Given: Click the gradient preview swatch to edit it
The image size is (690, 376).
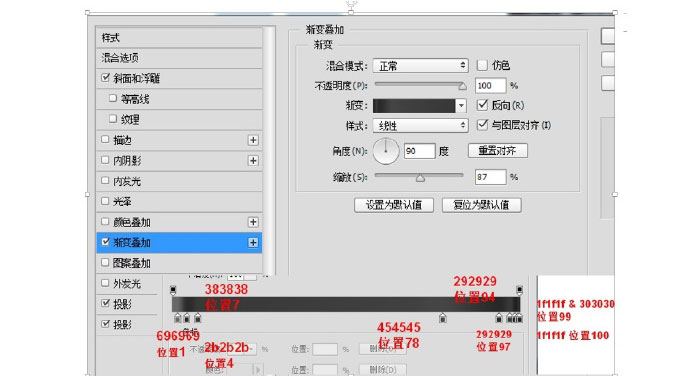Looking at the screenshot, I should point(414,106).
